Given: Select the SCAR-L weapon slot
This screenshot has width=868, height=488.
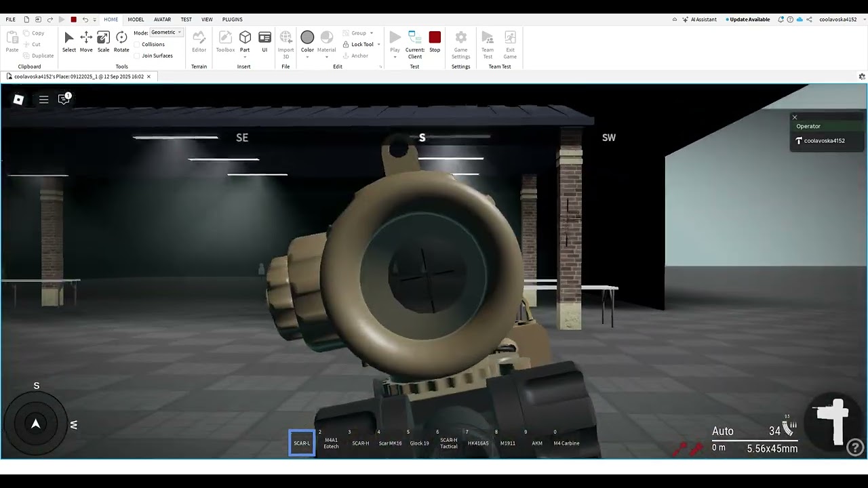Looking at the screenshot, I should click(x=302, y=443).
